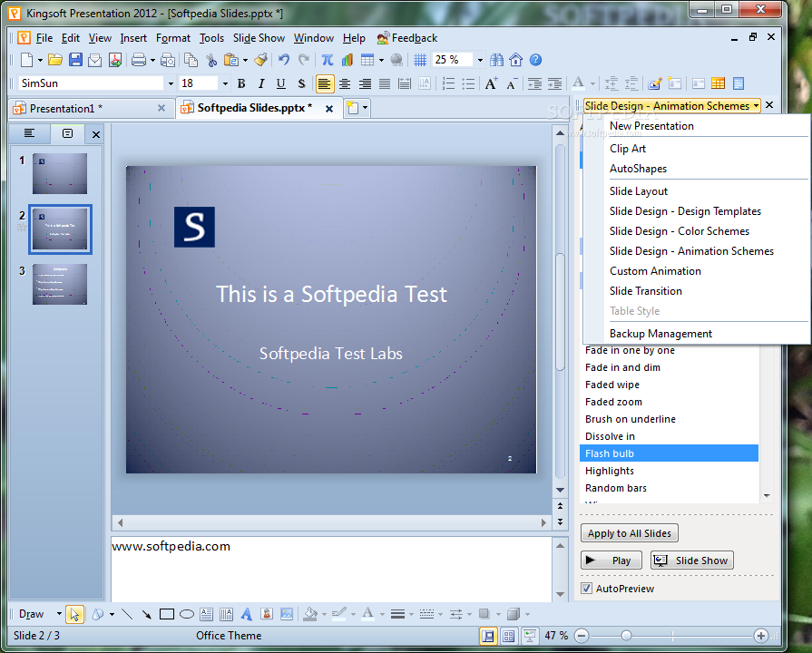Open the Slide Show menu
The image size is (812, 653).
pos(259,38)
